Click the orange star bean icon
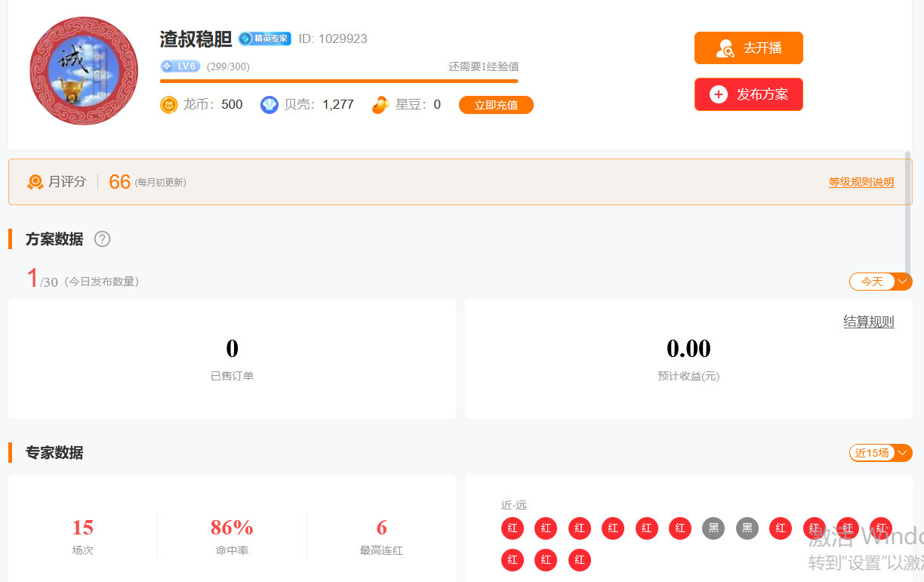 [380, 105]
